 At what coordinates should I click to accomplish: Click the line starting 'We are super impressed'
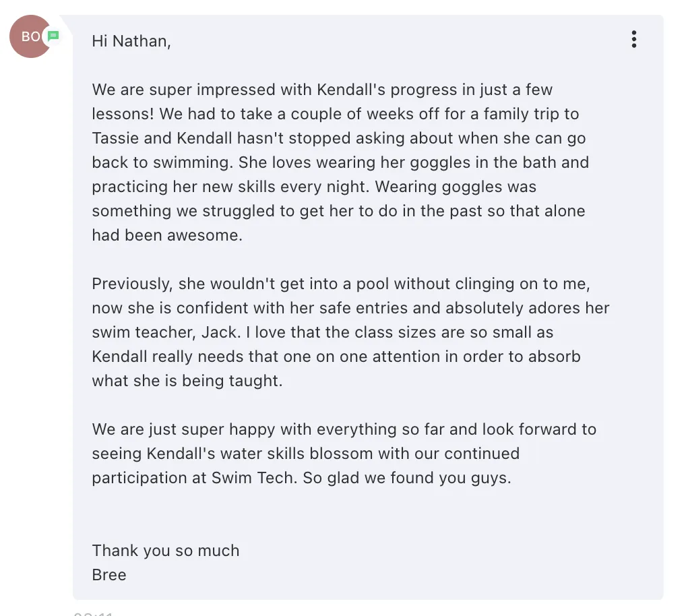click(x=322, y=90)
